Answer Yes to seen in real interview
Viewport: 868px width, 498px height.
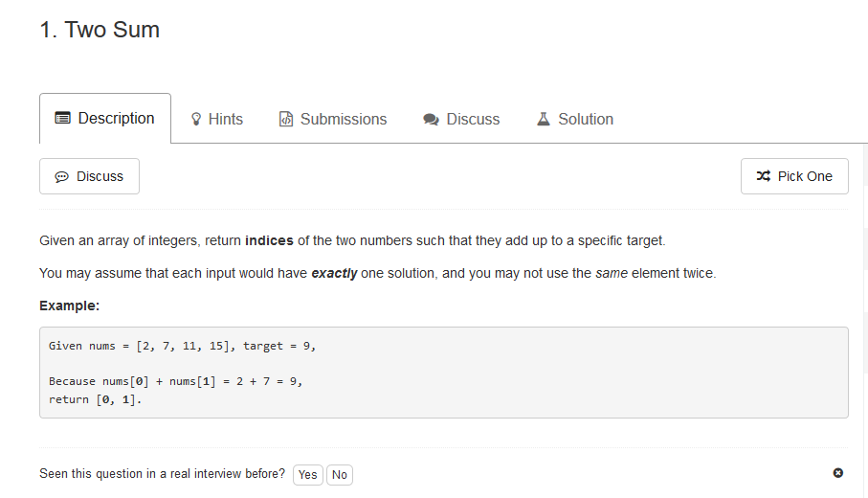[308, 475]
